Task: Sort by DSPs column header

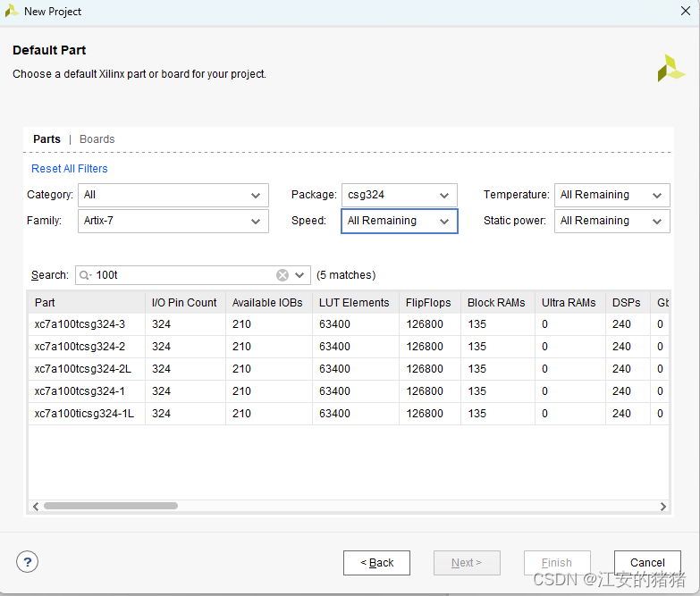Action: (628, 302)
